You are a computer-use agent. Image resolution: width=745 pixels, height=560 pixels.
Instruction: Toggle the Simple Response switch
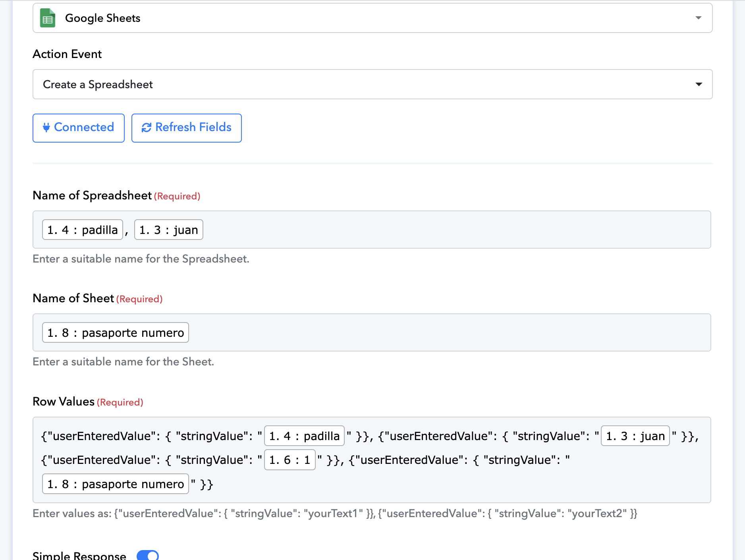click(148, 555)
